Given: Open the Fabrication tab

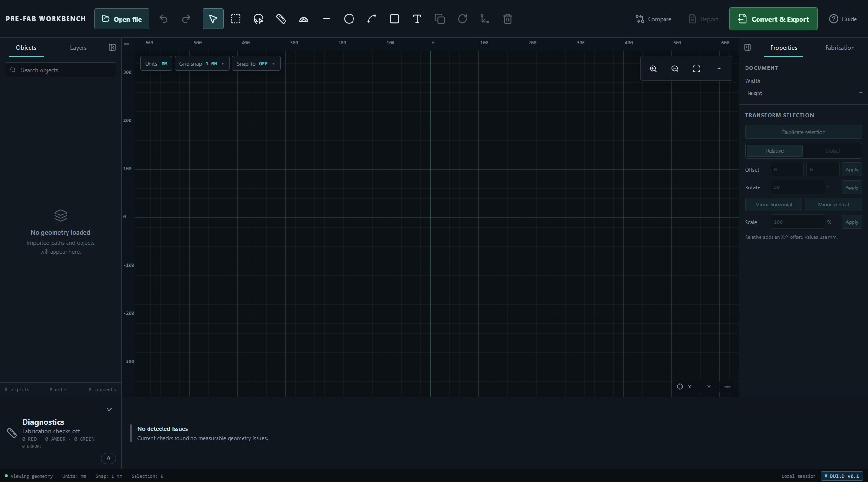Looking at the screenshot, I should coord(840,48).
